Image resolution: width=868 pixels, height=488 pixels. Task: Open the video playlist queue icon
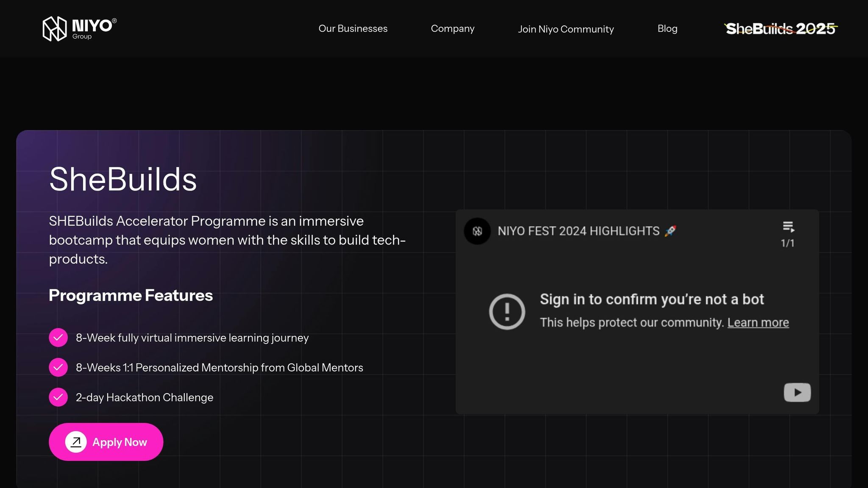coord(788,227)
